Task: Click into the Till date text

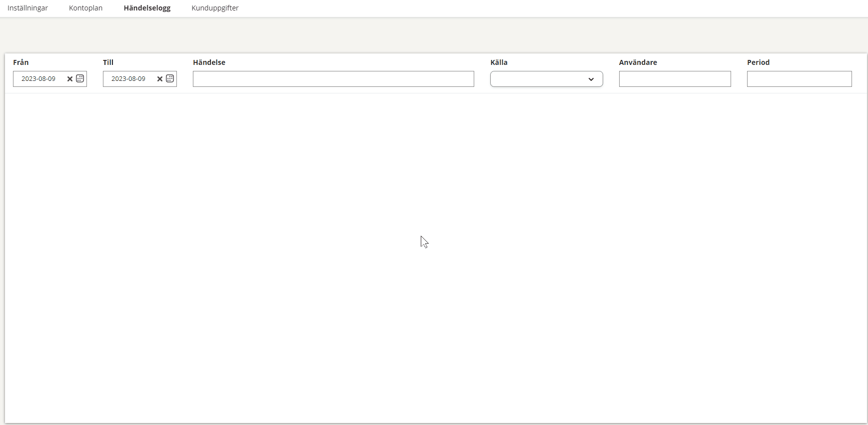Action: coord(129,79)
